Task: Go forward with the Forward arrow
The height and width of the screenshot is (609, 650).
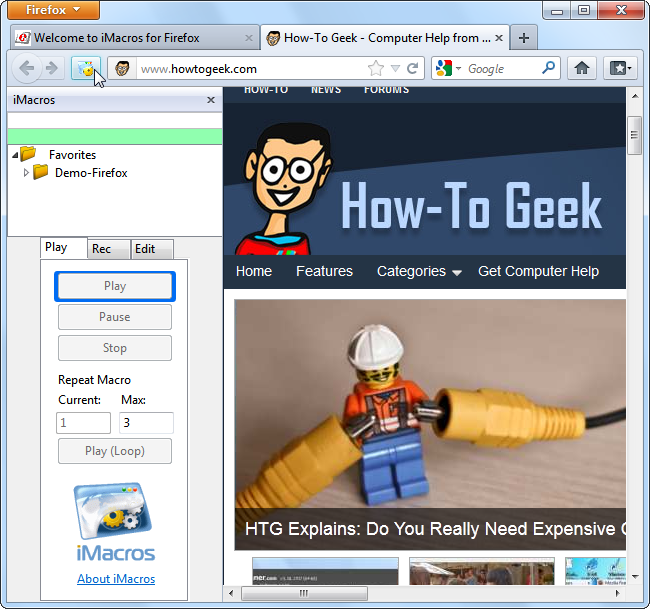Action: click(52, 68)
